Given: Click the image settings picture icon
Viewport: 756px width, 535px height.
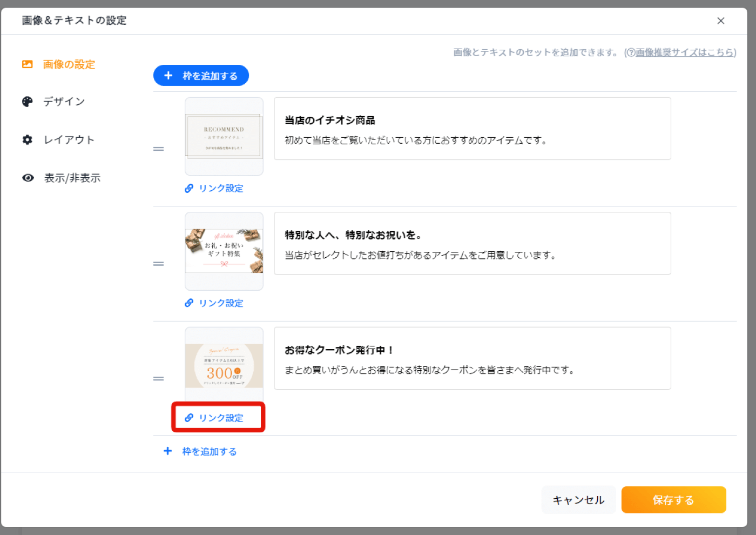Looking at the screenshot, I should click(x=28, y=64).
